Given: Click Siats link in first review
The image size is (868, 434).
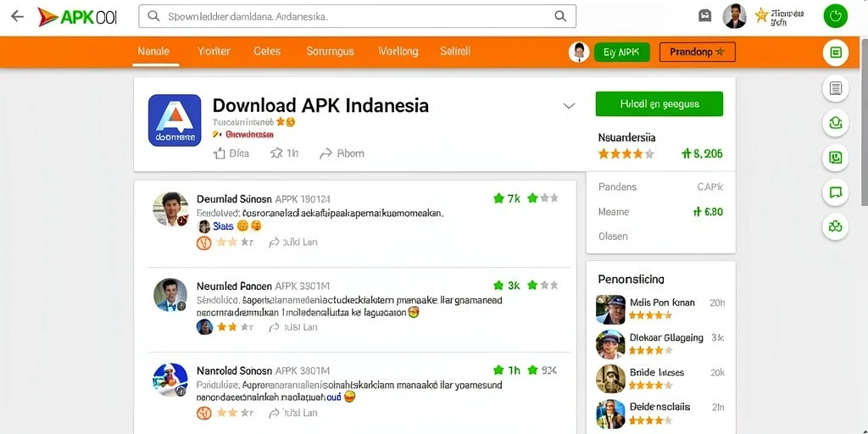Looking at the screenshot, I should click(x=223, y=225).
